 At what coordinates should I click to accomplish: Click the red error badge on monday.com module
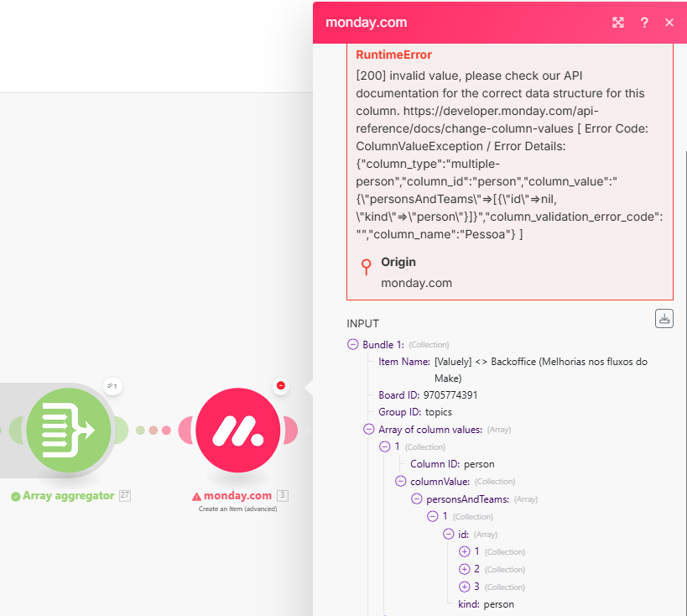coord(281,385)
